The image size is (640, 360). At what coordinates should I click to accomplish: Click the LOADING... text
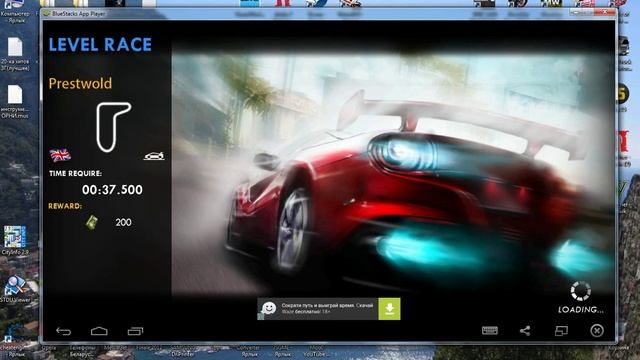580,310
